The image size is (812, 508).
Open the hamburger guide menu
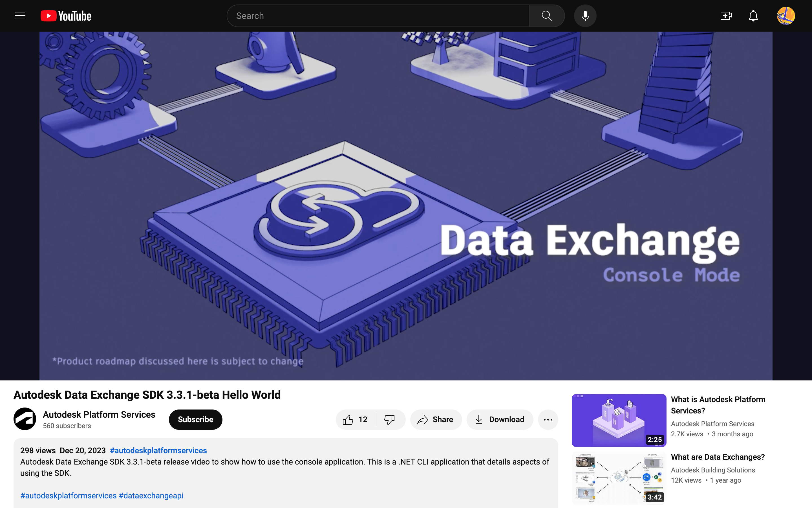tap(20, 16)
